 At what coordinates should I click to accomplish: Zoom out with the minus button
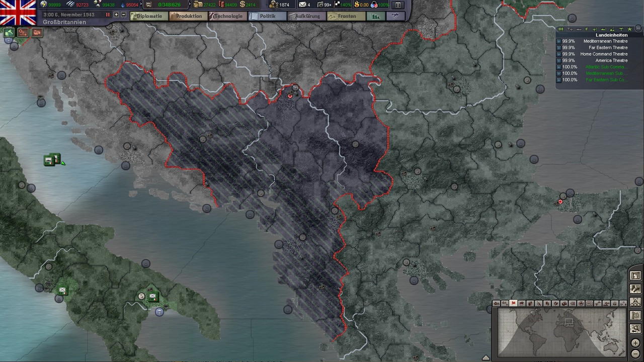635,353
